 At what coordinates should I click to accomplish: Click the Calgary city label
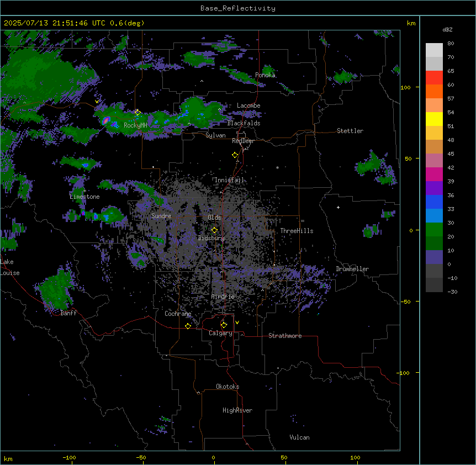coord(220,333)
